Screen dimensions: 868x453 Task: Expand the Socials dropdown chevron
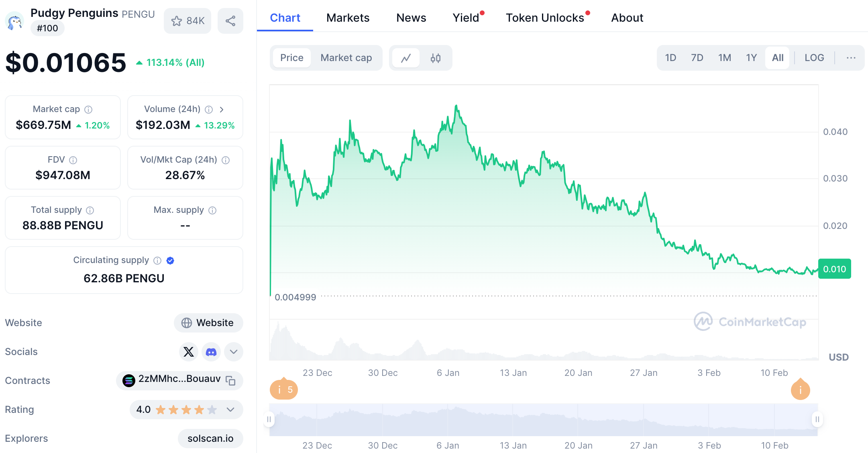(234, 352)
